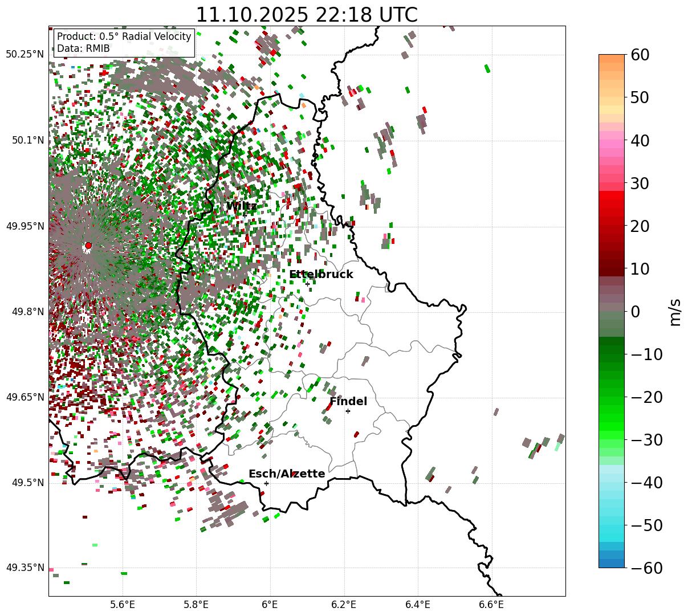The image size is (688, 616).
Task: Click the Ettelbruck cross marker
Action: (307, 284)
